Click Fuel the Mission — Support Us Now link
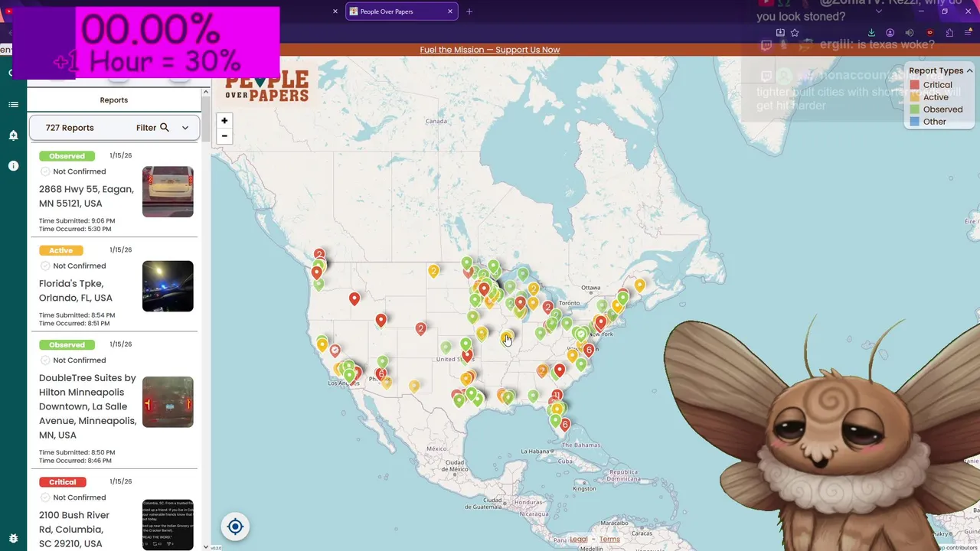Image resolution: width=980 pixels, height=551 pixels. point(490,50)
